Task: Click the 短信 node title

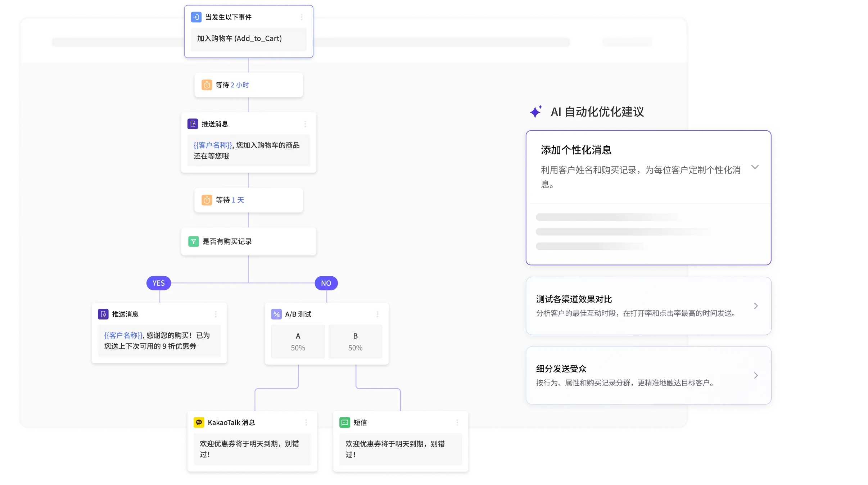Action: [x=360, y=422]
